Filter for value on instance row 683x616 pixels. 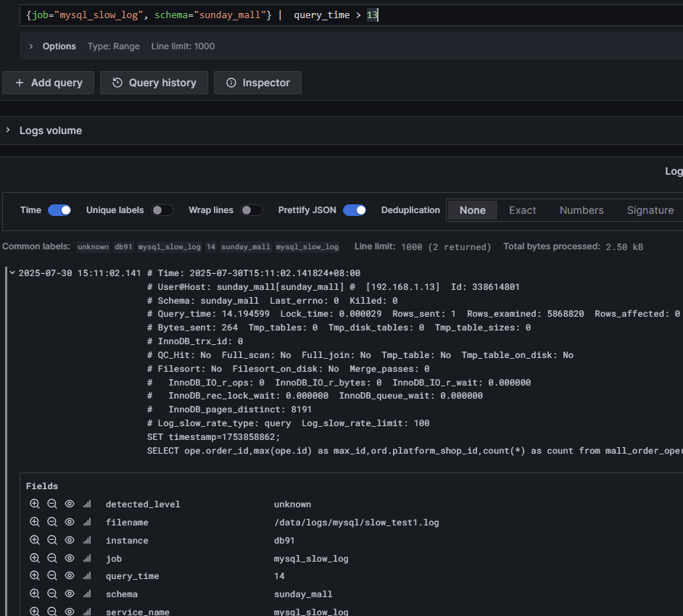click(34, 540)
